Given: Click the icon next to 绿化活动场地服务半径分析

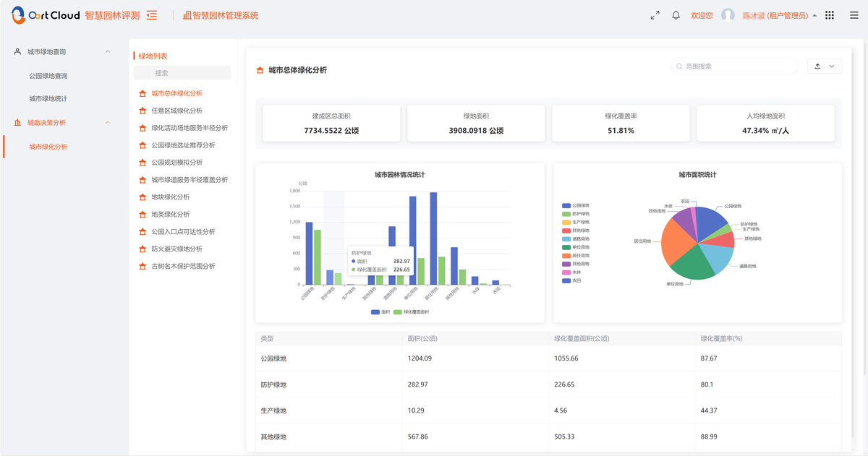Looking at the screenshot, I should pos(142,128).
